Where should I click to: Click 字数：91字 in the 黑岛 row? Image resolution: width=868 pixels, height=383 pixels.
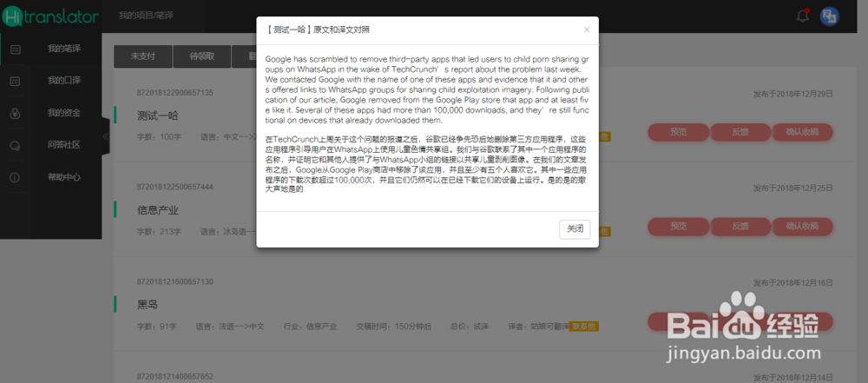coord(156,327)
